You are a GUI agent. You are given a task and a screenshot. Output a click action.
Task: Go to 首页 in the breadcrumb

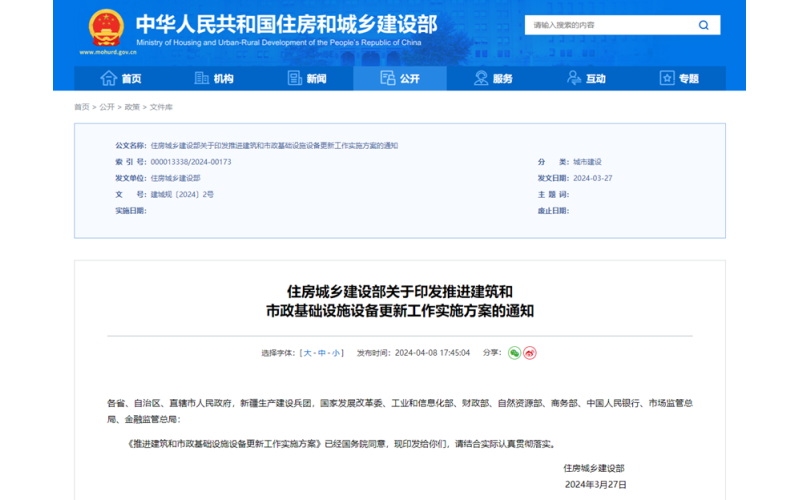[82, 107]
